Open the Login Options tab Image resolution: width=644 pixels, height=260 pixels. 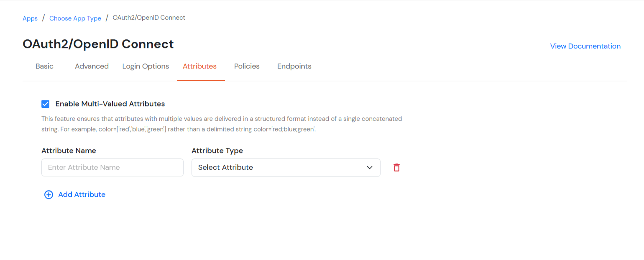click(x=146, y=66)
